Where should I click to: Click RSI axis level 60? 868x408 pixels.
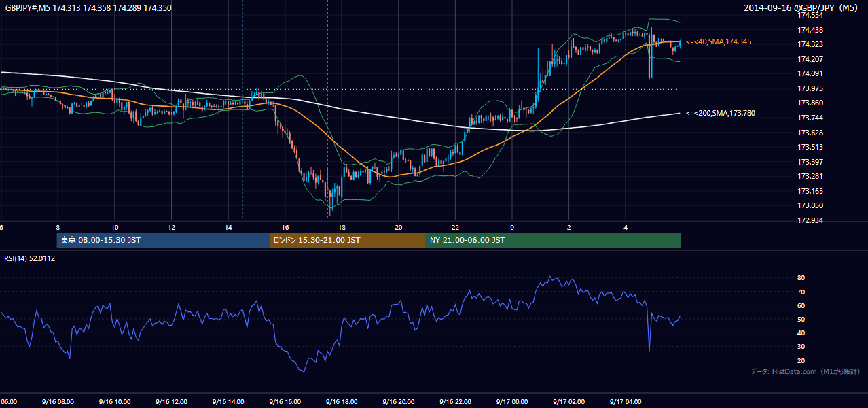click(x=801, y=305)
